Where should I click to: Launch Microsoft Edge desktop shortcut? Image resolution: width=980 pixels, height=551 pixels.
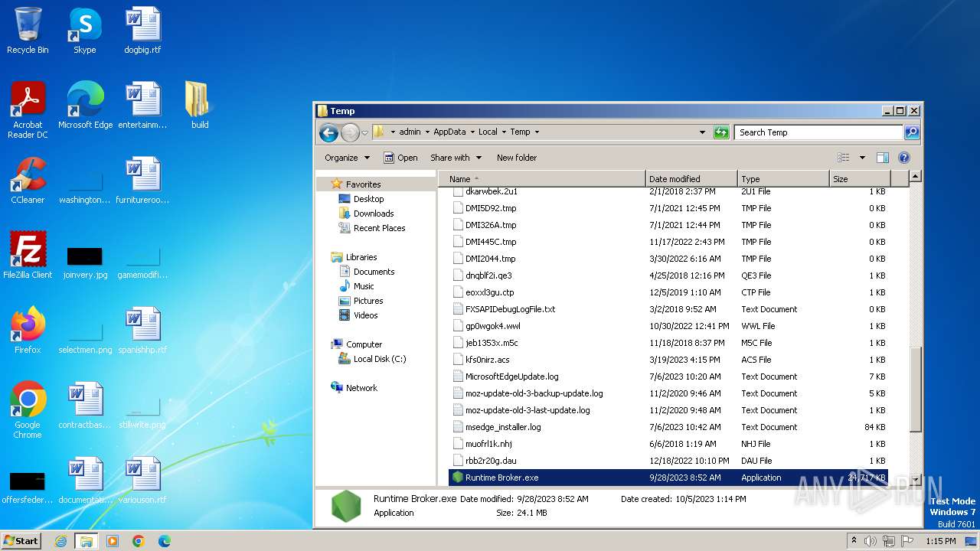click(85, 106)
